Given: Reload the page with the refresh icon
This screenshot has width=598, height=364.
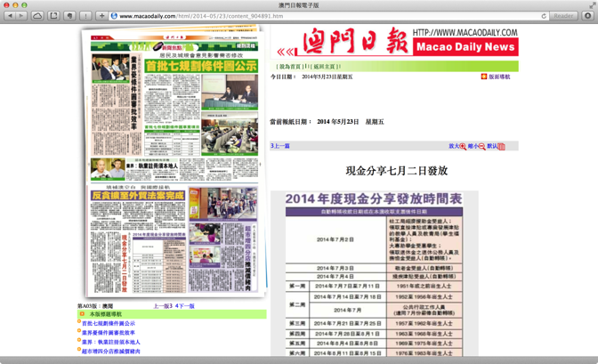Looking at the screenshot, I should (544, 16).
